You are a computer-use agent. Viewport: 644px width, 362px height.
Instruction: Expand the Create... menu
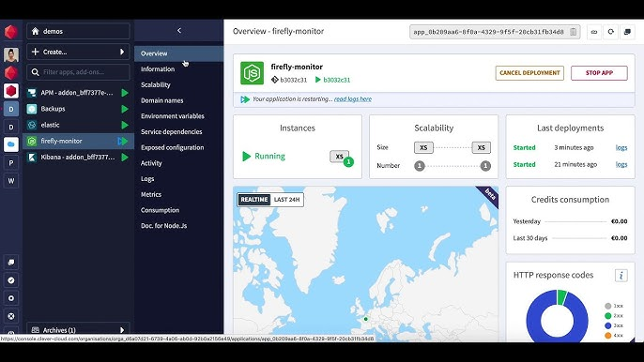78,52
